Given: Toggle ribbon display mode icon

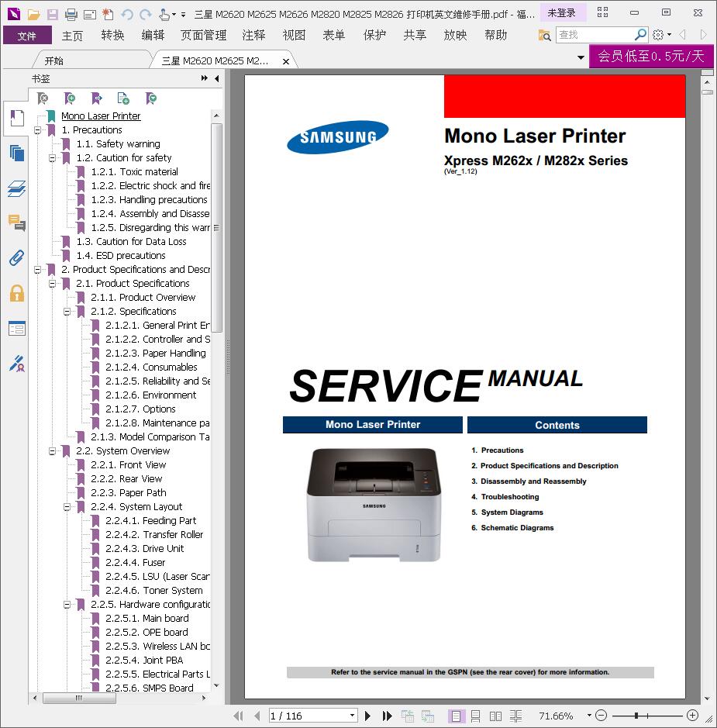Looking at the screenshot, I should pos(602,12).
